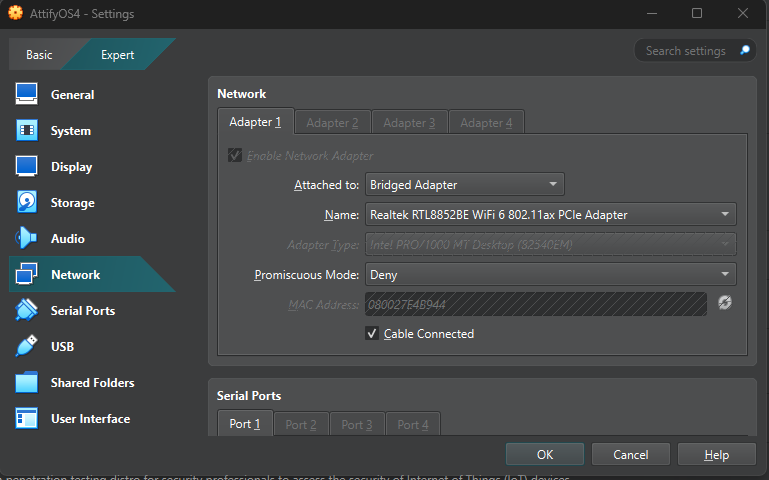
Task: Expand the Promiscuous Mode dropdown
Action: coord(550,274)
